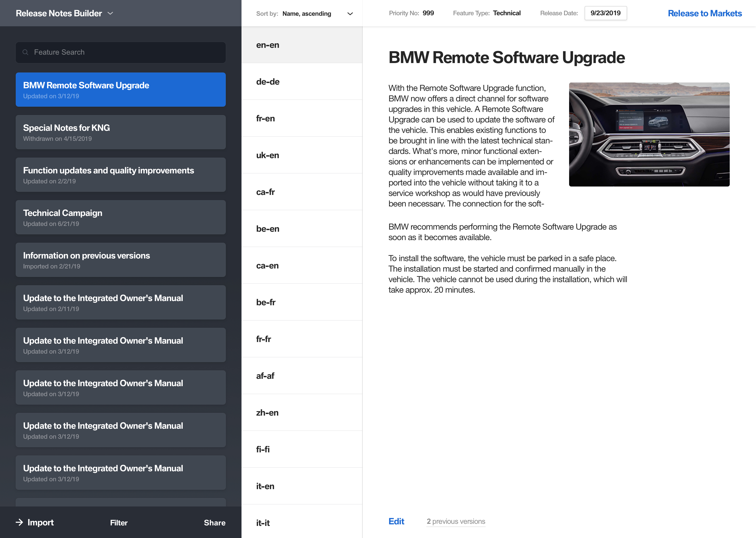The height and width of the screenshot is (538, 756).
Task: Click the BMW dashboard image
Action: (649, 134)
